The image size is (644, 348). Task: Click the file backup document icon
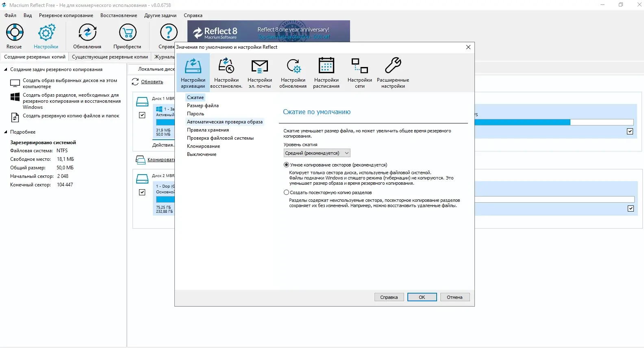(x=15, y=117)
